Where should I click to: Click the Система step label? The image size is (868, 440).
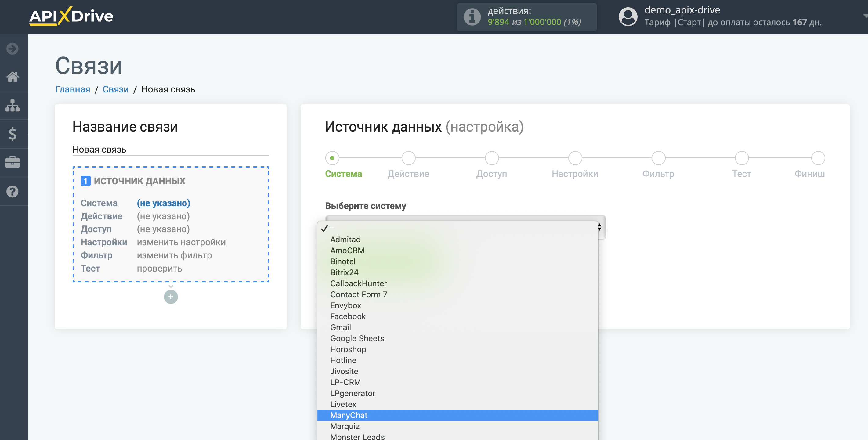pyautogui.click(x=343, y=174)
